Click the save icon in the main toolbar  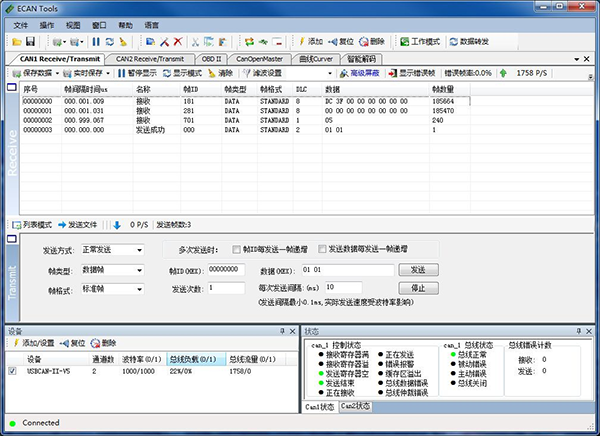point(31,41)
